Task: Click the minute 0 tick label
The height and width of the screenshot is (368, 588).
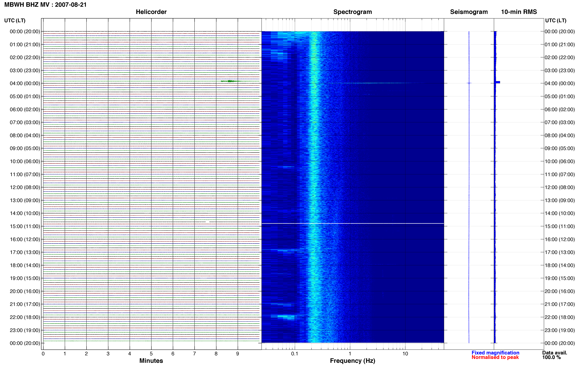Action: click(43, 354)
